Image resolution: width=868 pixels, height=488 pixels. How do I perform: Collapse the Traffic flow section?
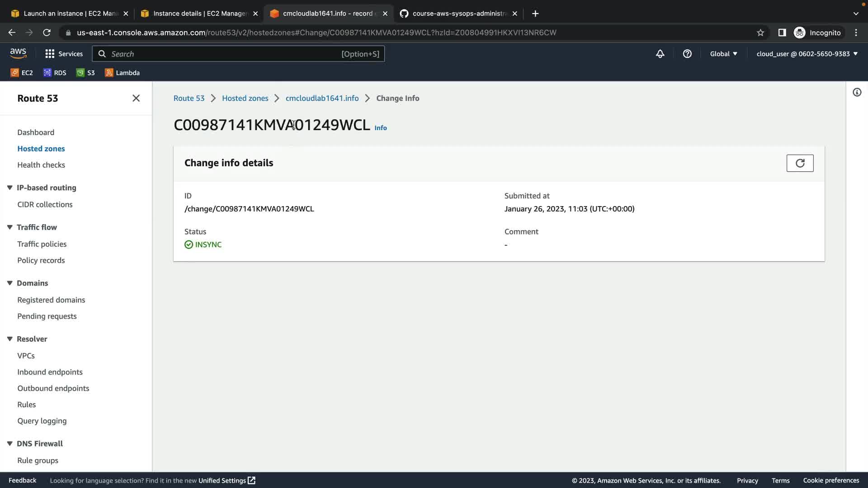tap(9, 227)
